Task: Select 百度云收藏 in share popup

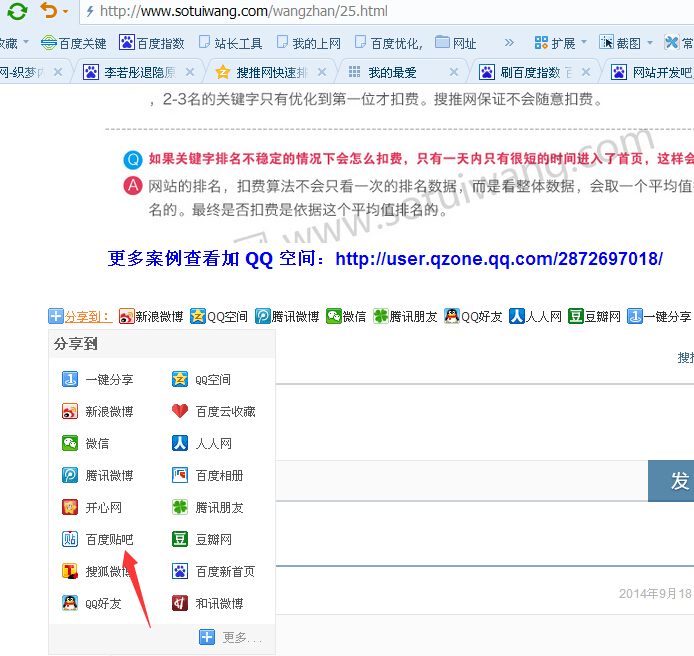Action: click(213, 412)
